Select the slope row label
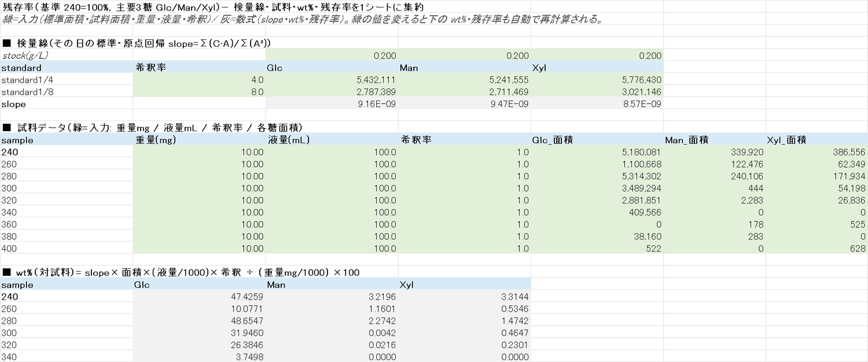The image size is (868, 362). [66, 104]
